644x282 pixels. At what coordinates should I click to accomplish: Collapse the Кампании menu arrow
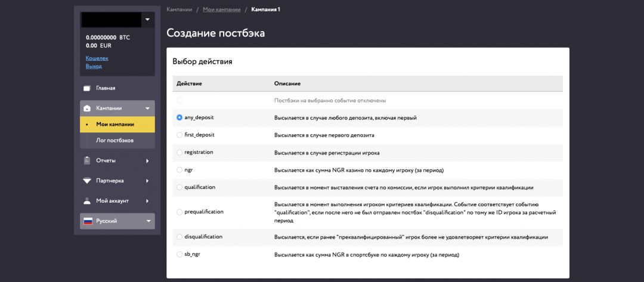click(147, 109)
